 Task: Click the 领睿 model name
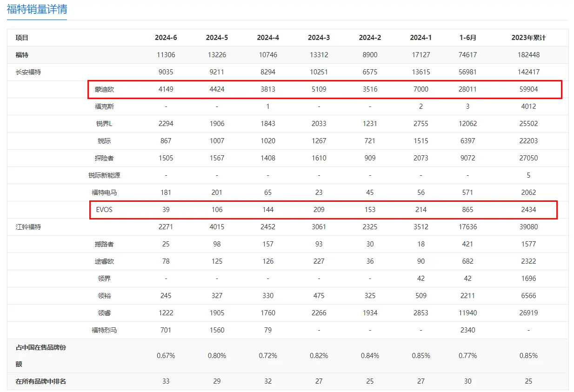point(104,313)
